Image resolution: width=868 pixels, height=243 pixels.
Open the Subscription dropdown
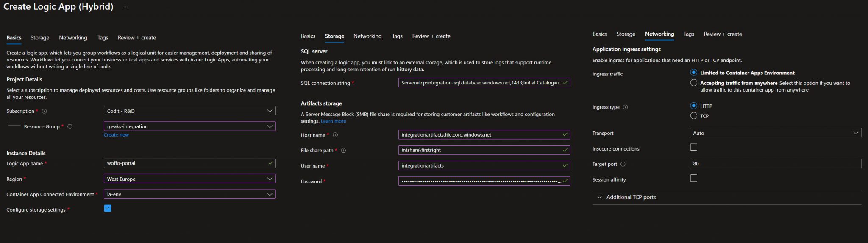click(x=189, y=111)
